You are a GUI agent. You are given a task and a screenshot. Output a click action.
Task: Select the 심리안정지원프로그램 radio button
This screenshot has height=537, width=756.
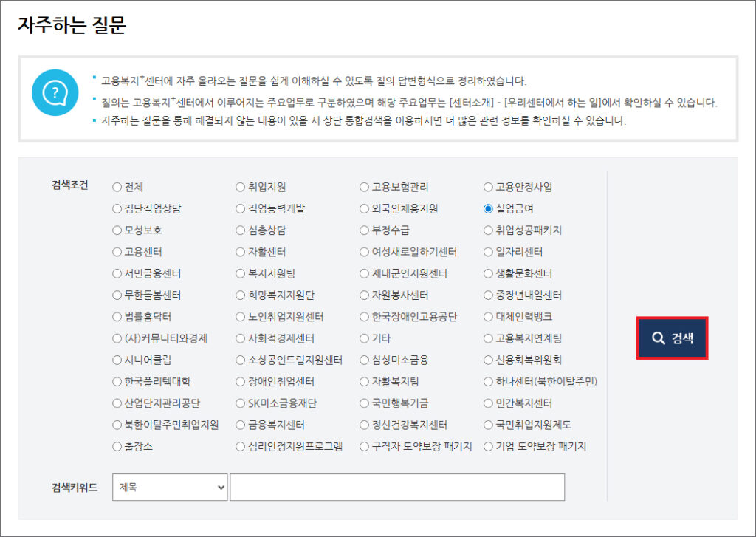[x=240, y=447]
